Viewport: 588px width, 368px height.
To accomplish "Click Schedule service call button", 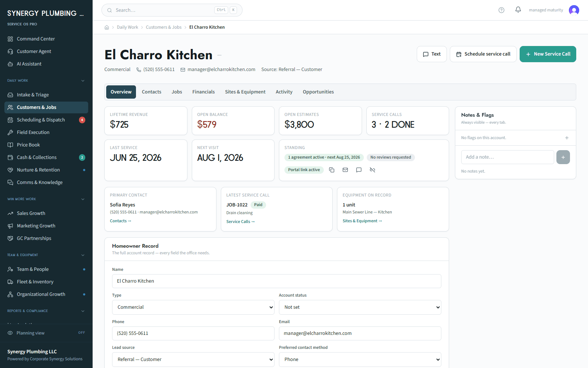I will coord(483,54).
